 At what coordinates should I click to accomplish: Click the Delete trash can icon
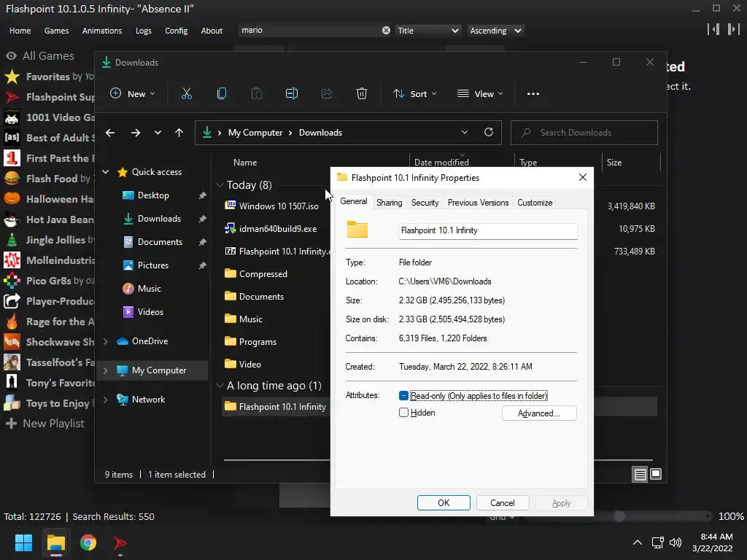pos(362,94)
